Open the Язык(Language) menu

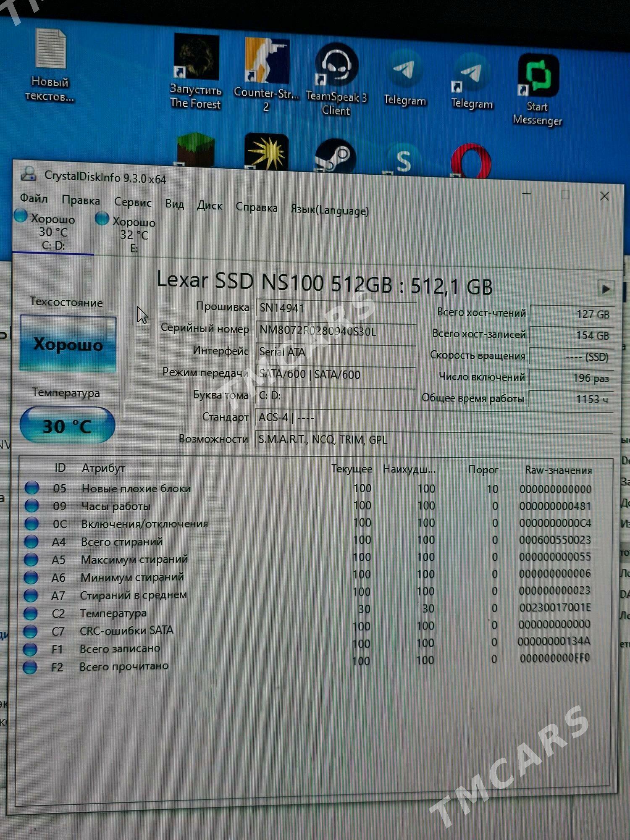pyautogui.click(x=330, y=210)
